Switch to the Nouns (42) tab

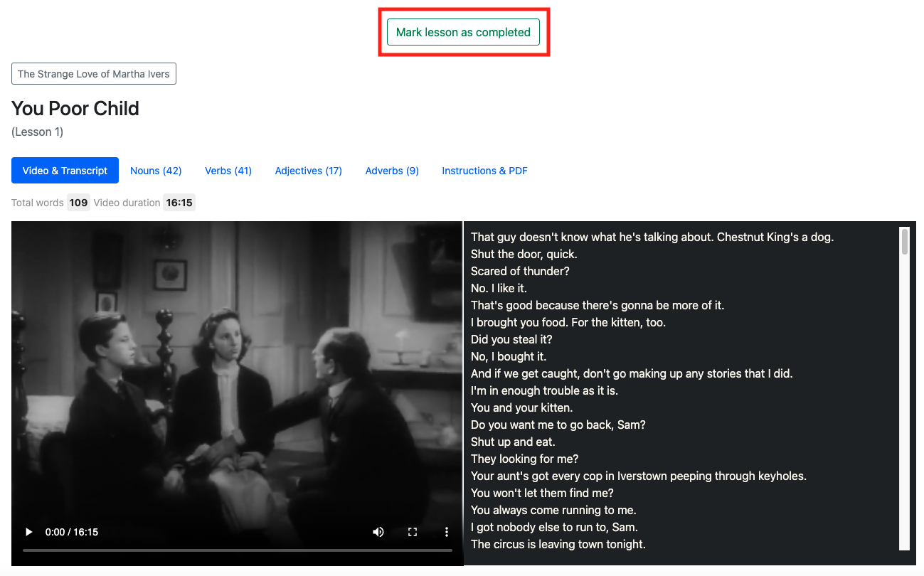pos(156,171)
